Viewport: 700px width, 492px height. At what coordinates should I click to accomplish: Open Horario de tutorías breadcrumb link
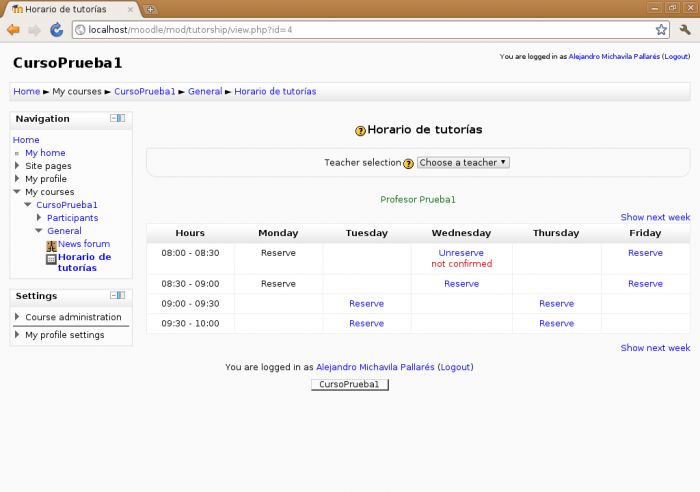tap(275, 91)
